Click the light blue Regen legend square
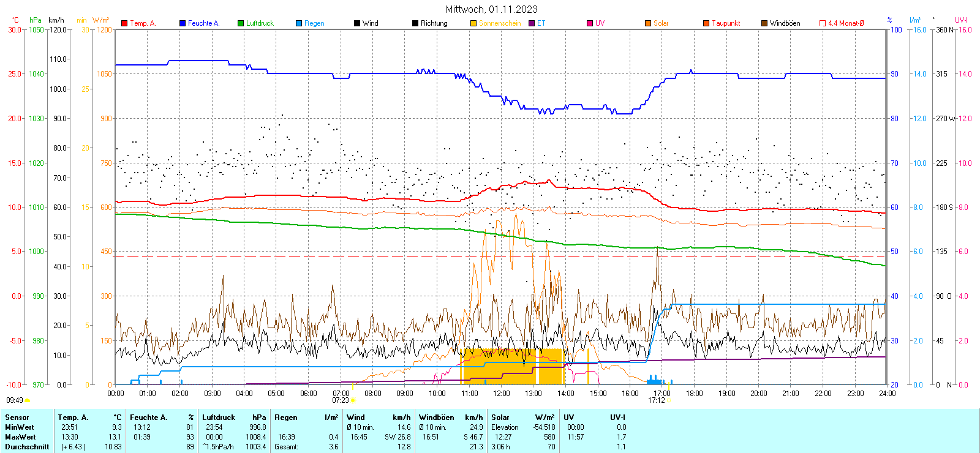Screen dimensions: 980x453 [x=299, y=23]
